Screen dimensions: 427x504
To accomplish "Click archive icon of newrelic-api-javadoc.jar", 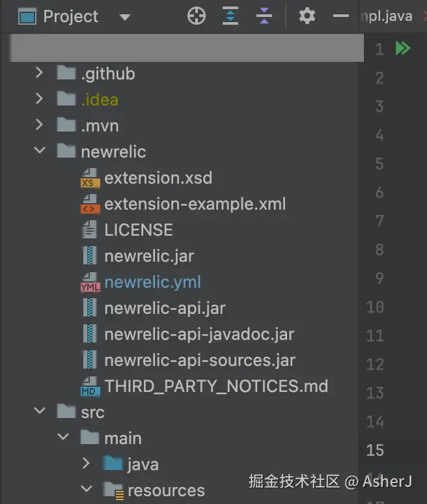I will [x=90, y=333].
